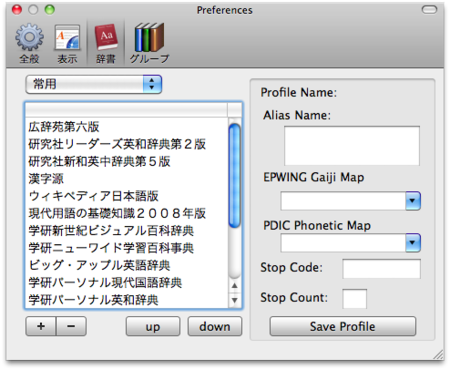
Task: Click the minus button to remove dictionary
Action: pyautogui.click(x=71, y=326)
